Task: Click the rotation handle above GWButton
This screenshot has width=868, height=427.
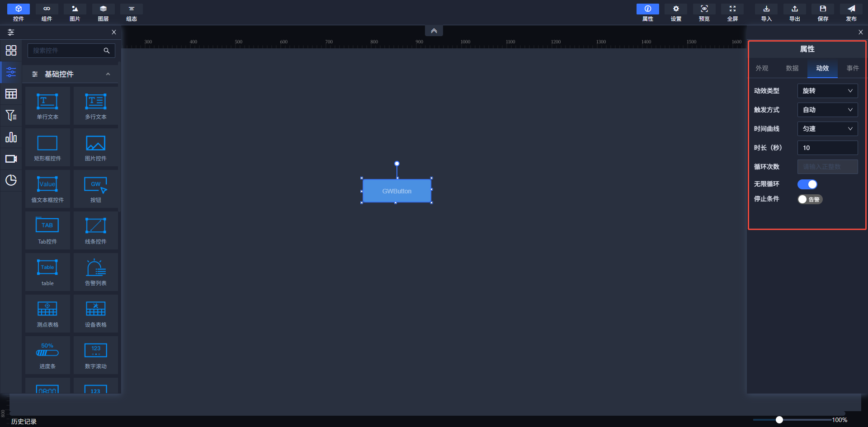Action: (397, 164)
